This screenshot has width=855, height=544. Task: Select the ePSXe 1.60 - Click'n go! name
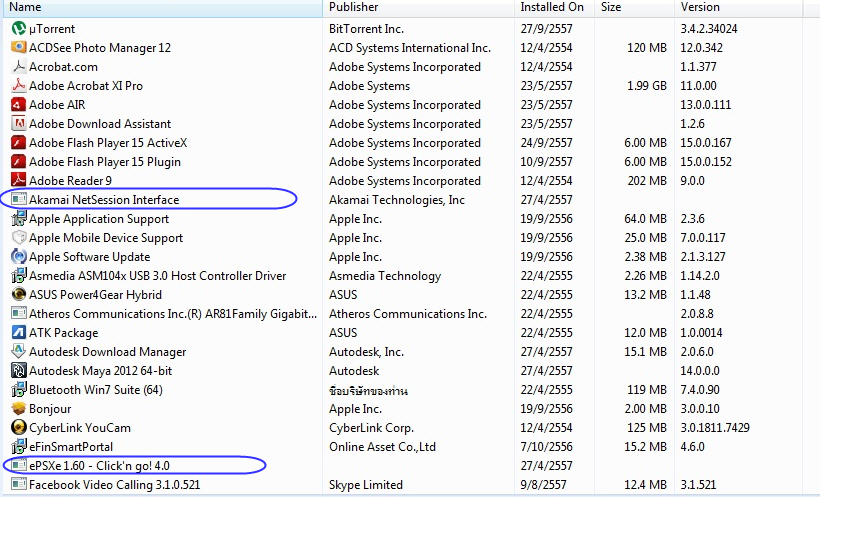point(99,466)
